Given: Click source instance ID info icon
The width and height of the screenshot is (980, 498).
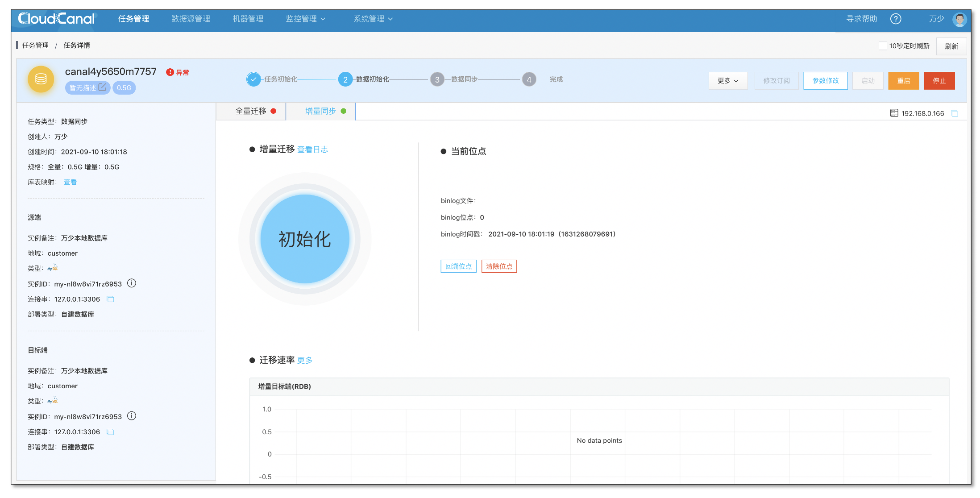Looking at the screenshot, I should [x=132, y=283].
